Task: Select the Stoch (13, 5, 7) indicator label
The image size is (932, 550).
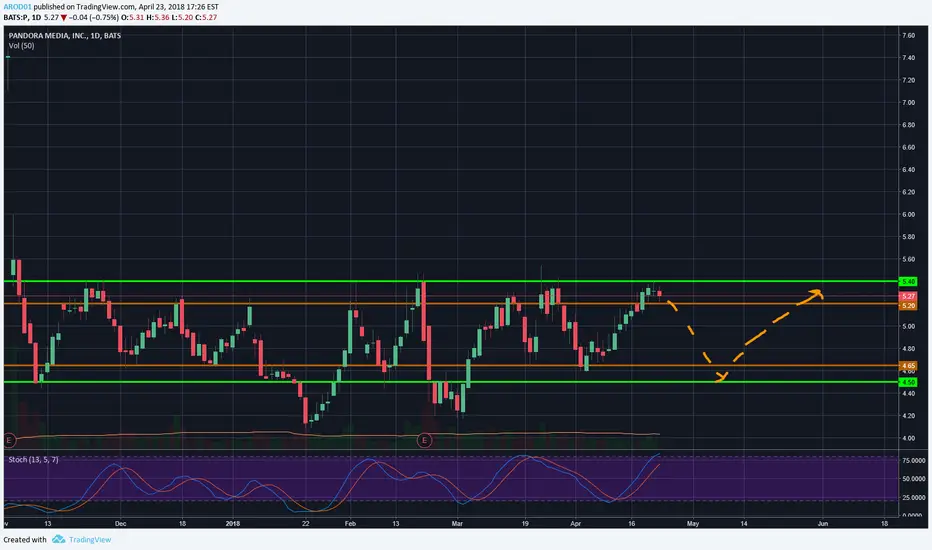Action: click(x=33, y=460)
